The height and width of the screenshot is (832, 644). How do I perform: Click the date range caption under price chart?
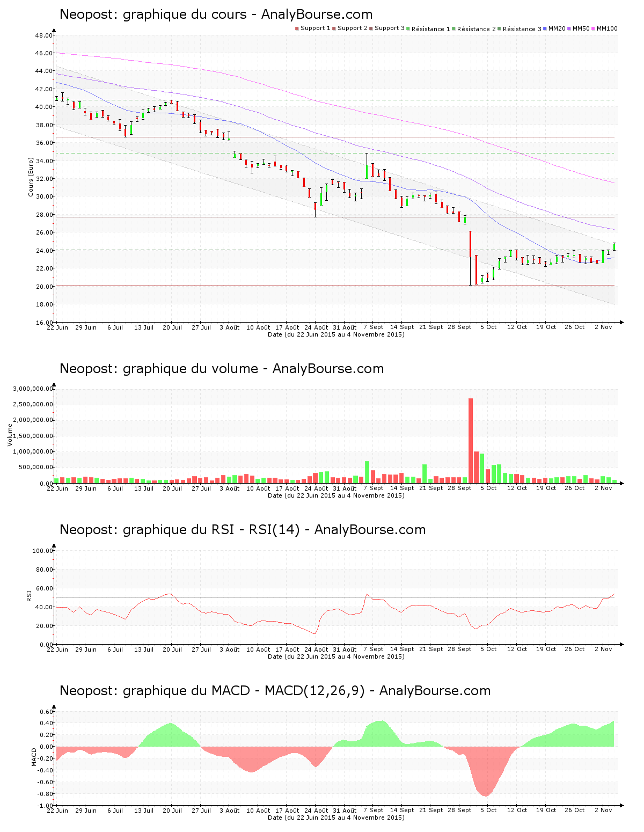pyautogui.click(x=336, y=334)
